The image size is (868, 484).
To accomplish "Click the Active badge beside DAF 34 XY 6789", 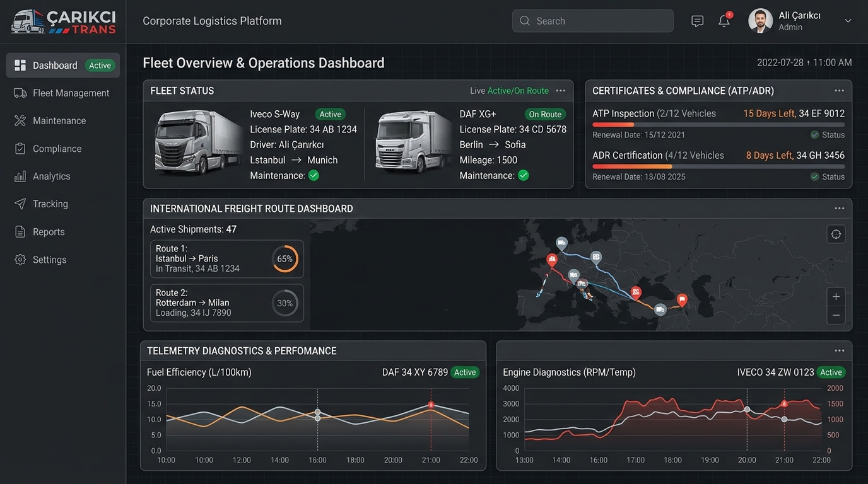I will click(465, 372).
